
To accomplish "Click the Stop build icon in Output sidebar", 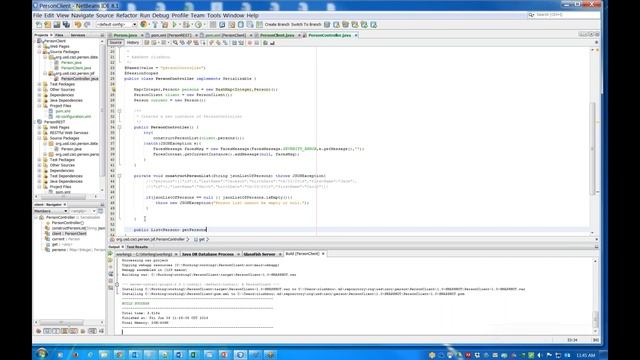I will click(111, 267).
